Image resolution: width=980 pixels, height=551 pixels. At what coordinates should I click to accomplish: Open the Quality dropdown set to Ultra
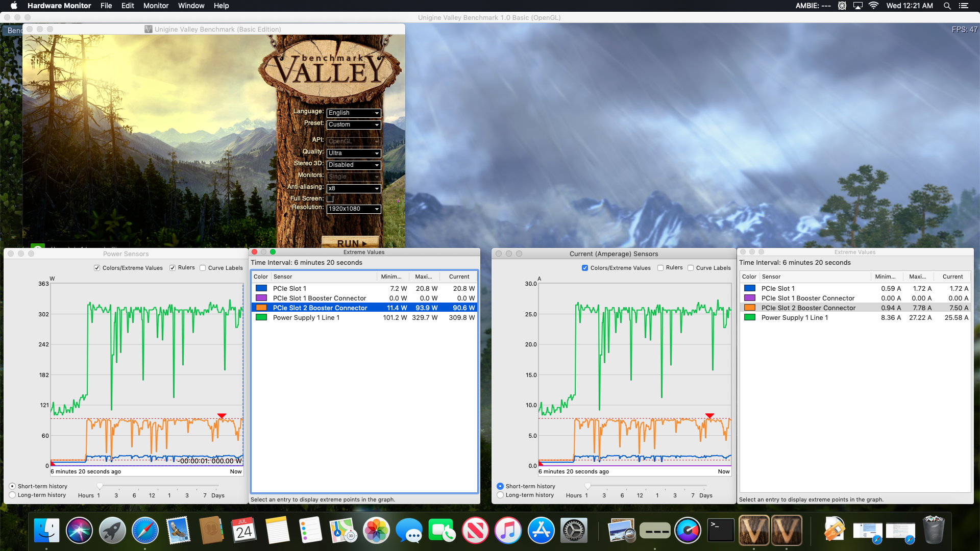(x=354, y=153)
